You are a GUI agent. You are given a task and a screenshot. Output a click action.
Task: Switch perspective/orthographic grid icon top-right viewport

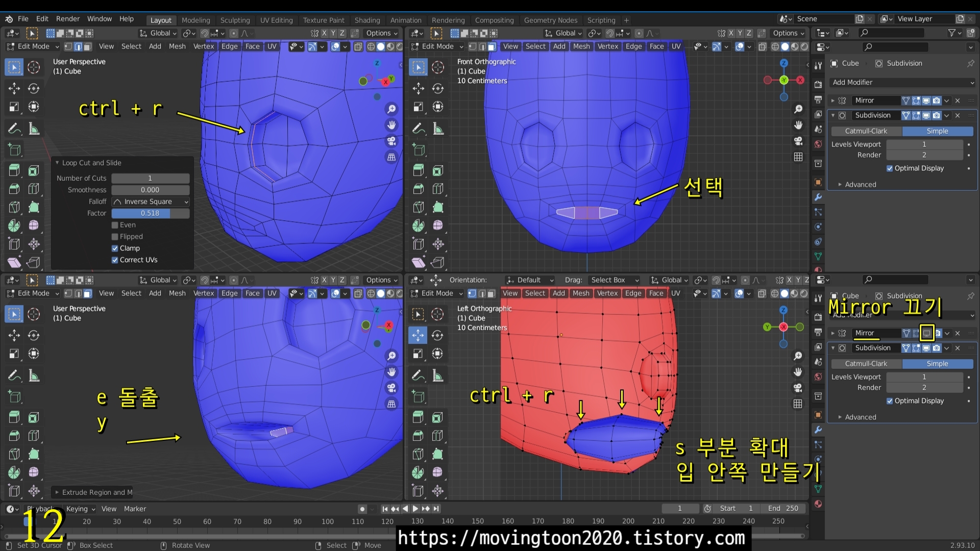[798, 157]
